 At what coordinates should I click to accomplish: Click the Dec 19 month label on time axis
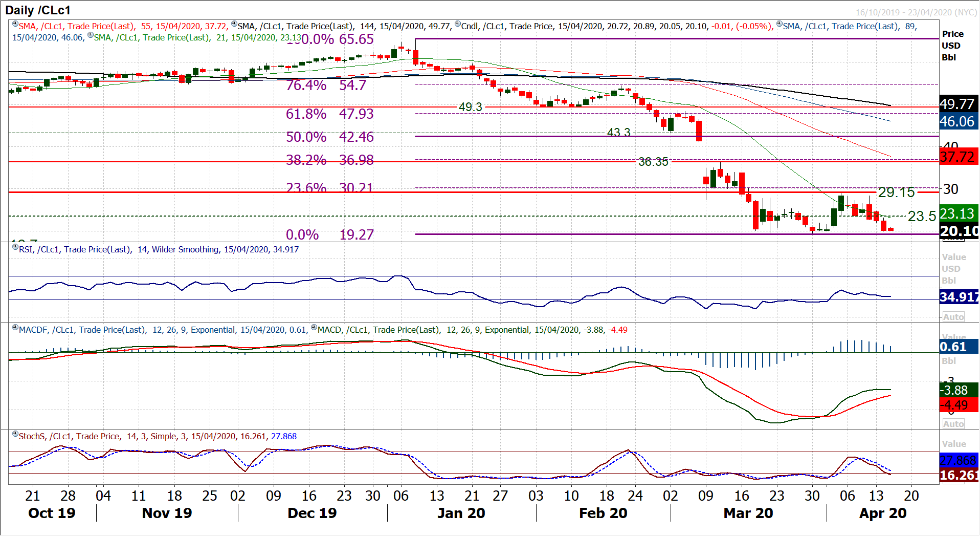pyautogui.click(x=312, y=513)
